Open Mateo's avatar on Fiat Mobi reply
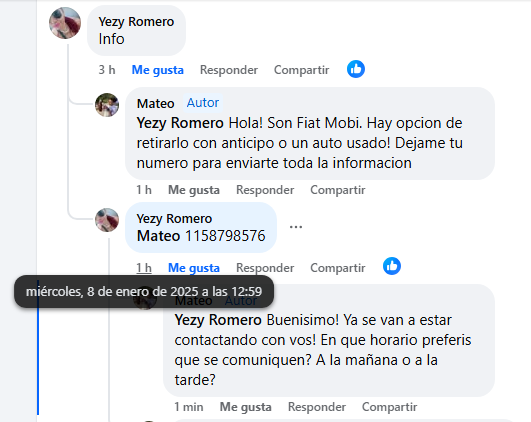Screen dimensions: 531x422 coord(107,105)
